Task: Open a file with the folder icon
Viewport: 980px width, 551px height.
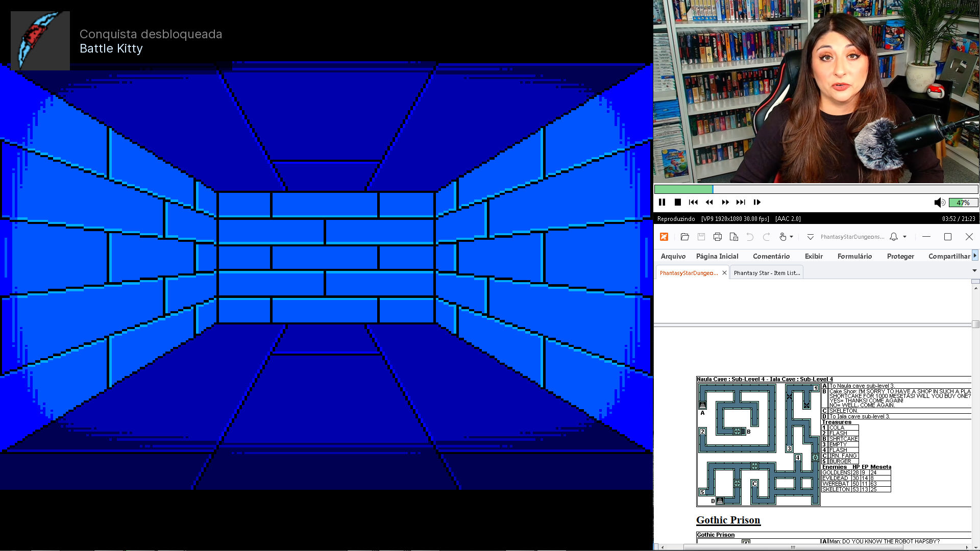Action: (x=685, y=237)
